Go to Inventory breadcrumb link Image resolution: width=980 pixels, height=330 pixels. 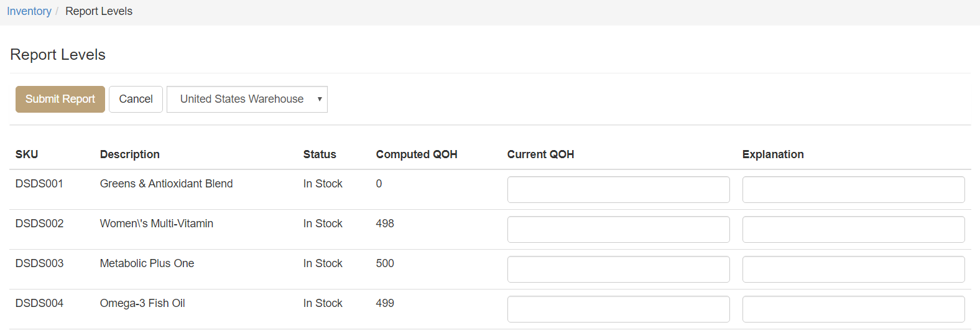coord(29,11)
